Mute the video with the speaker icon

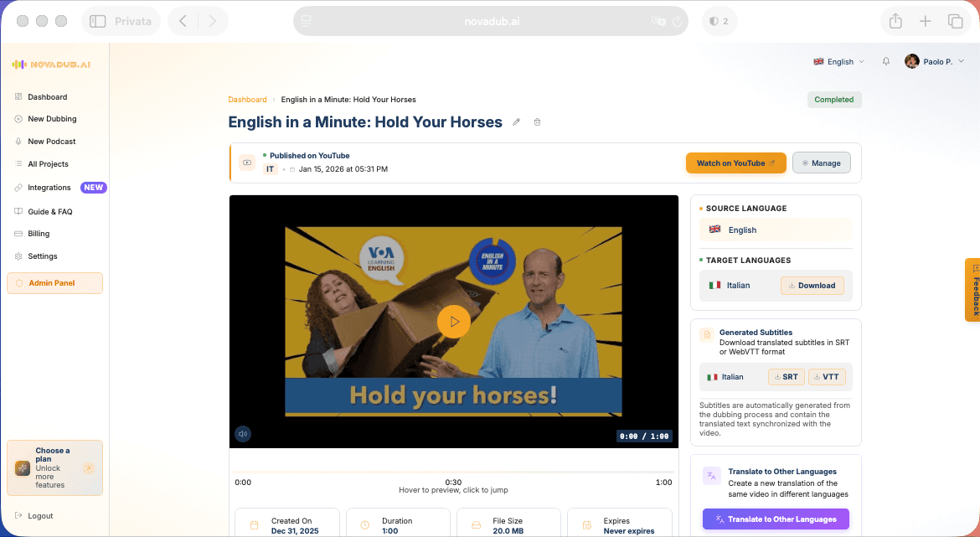243,433
